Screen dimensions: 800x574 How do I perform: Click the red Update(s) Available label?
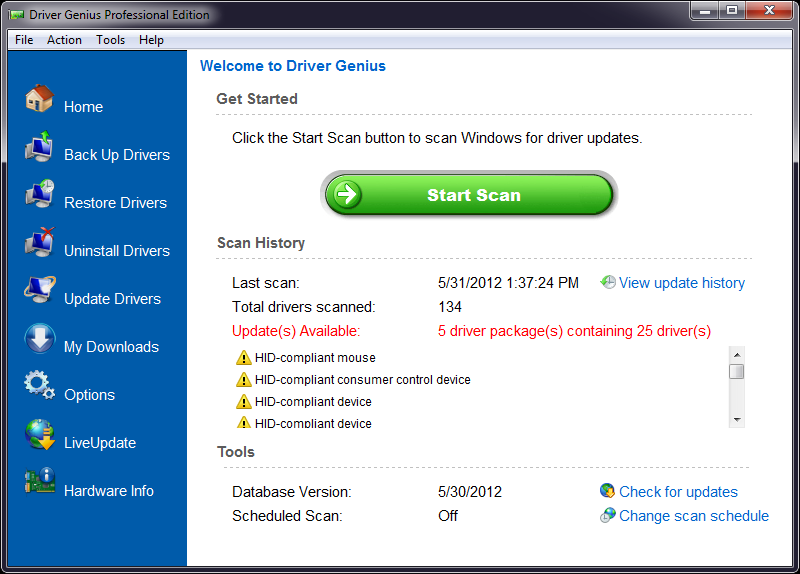(x=296, y=331)
